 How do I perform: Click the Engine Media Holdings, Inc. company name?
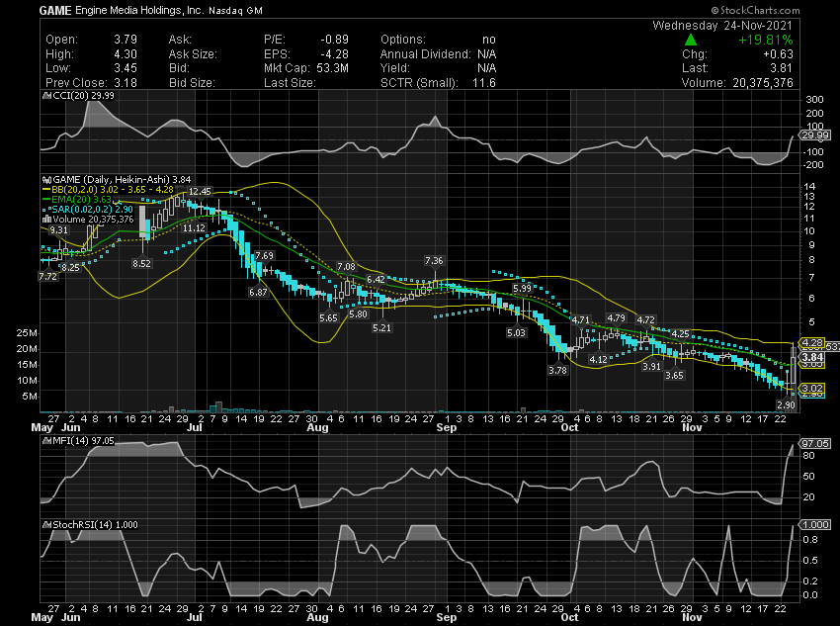[139, 11]
